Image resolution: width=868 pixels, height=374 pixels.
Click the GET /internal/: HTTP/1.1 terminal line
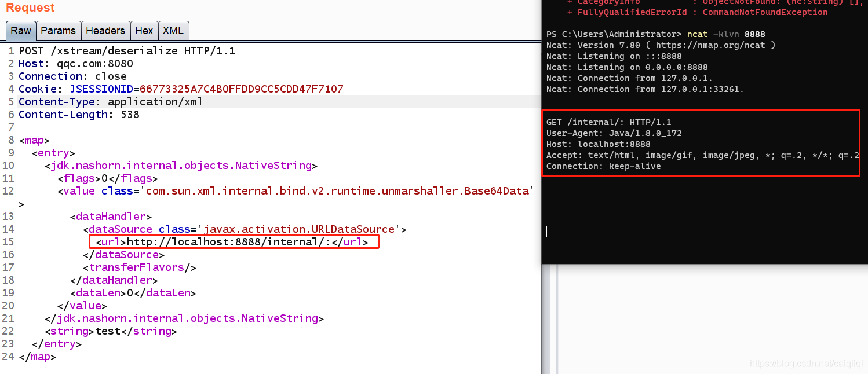tap(608, 122)
